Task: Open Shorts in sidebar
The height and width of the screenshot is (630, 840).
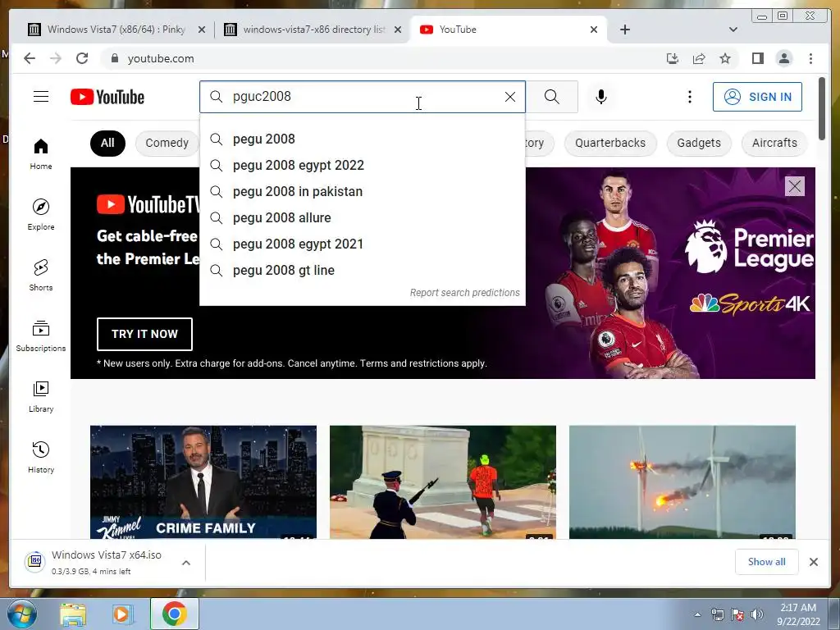Action: 41,276
